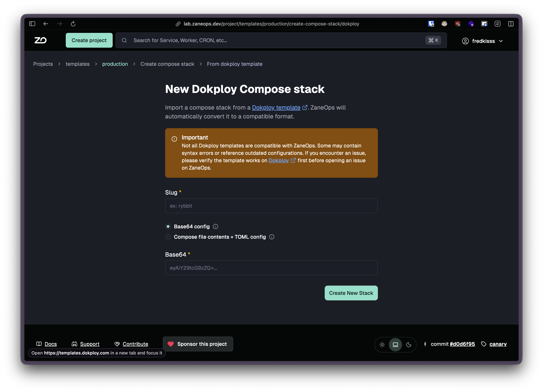
Task: Toggle the split view panel icon
Action: [x=511, y=24]
